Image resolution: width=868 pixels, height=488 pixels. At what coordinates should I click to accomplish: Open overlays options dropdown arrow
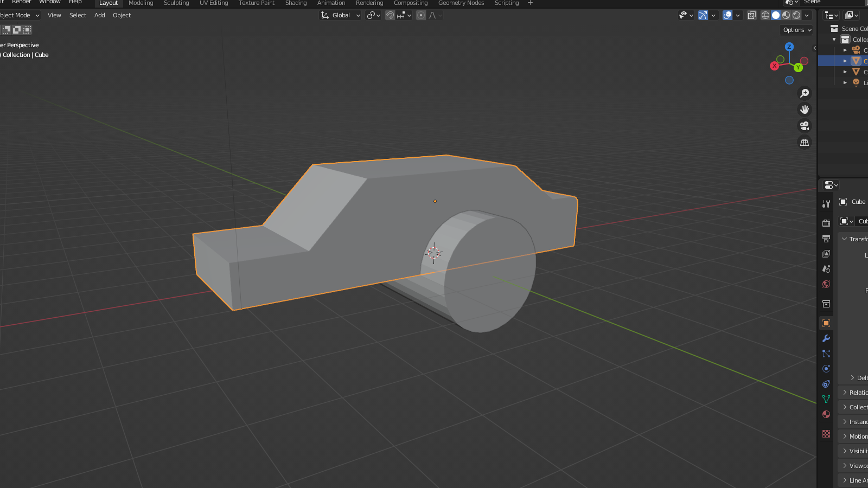point(738,15)
